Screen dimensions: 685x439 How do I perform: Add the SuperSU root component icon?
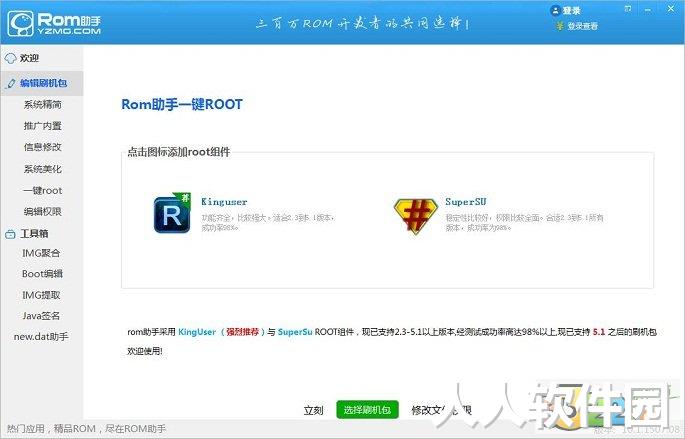coord(415,216)
